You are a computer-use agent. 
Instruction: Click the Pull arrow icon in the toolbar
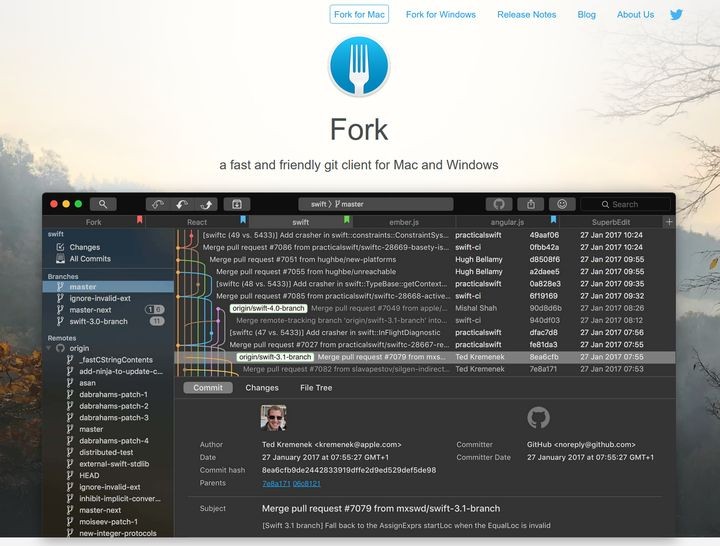[x=182, y=204]
